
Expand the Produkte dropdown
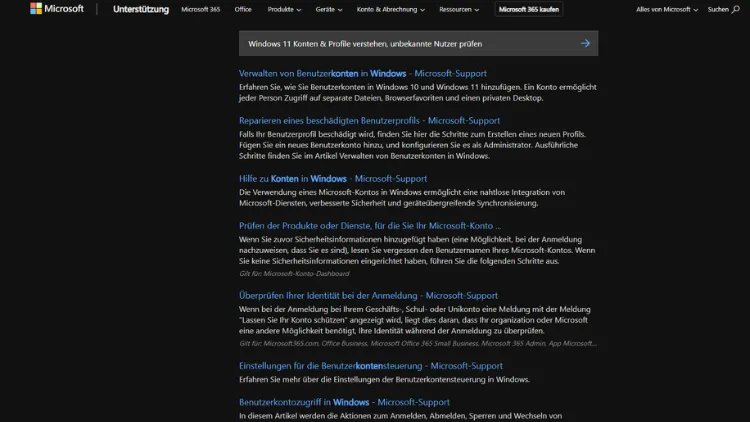(x=284, y=9)
